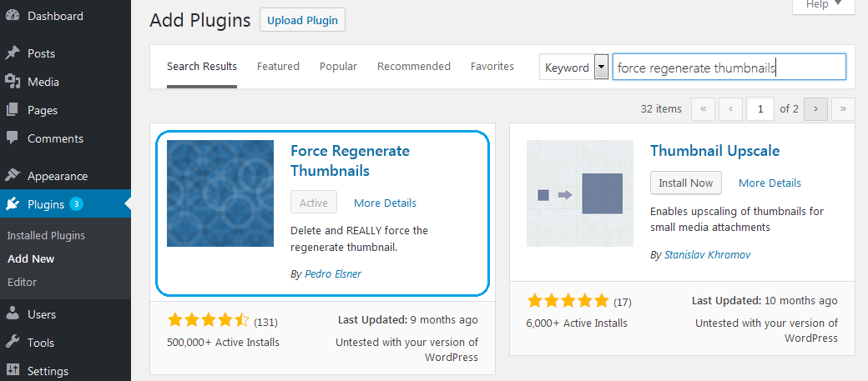Screen dimensions: 868x381
Task: Open More Details for Thumbnail Upscale
Action: coord(770,183)
